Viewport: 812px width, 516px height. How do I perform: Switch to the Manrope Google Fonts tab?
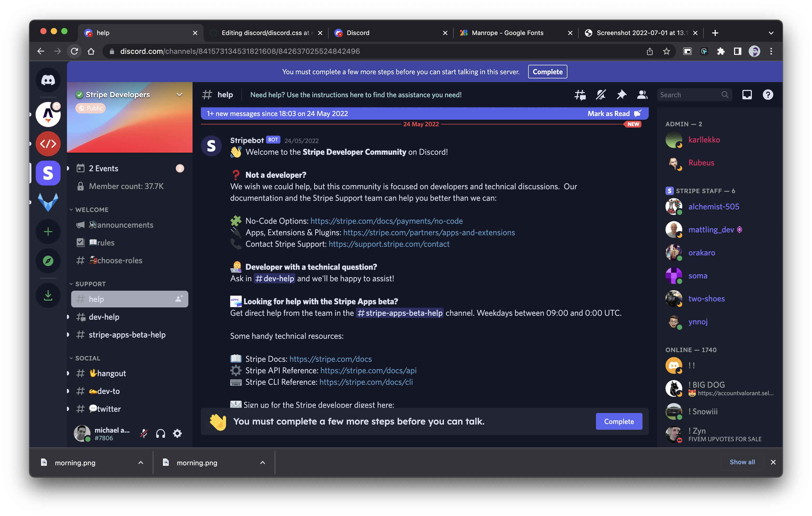point(507,33)
